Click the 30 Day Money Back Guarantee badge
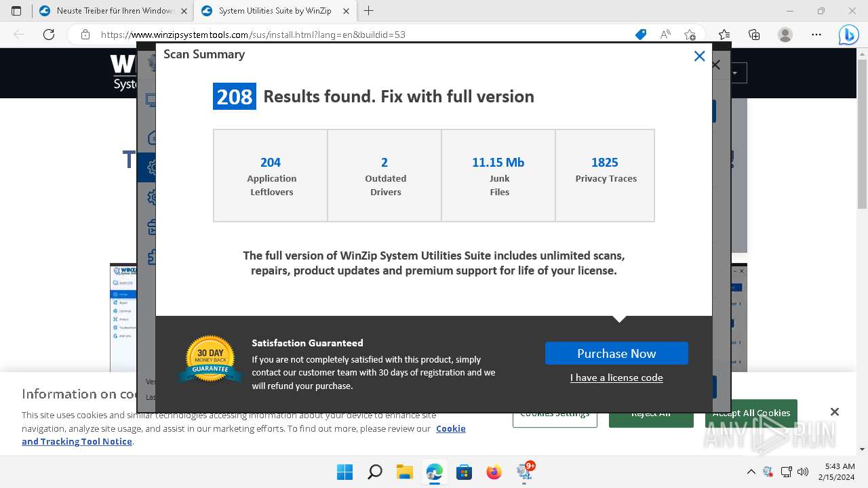Image resolution: width=868 pixels, height=488 pixels. (x=210, y=359)
